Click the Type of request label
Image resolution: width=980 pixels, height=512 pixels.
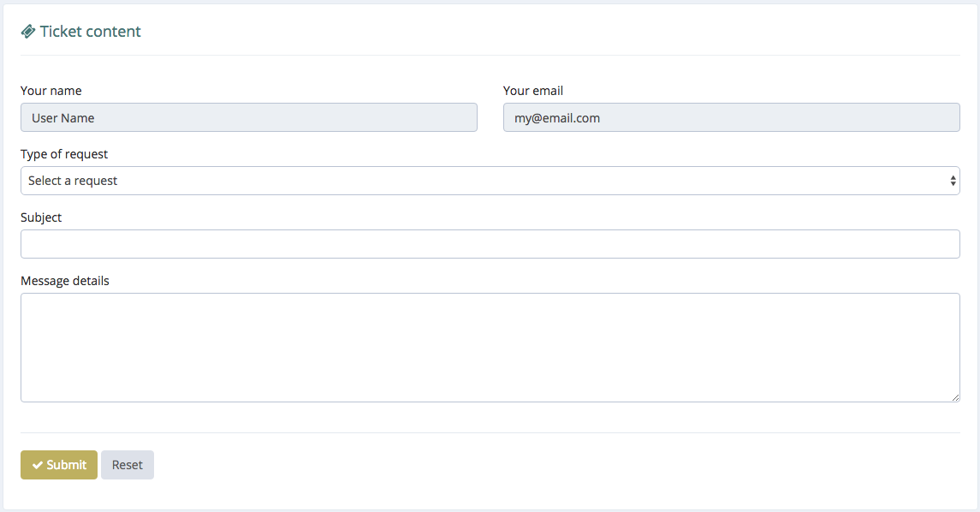(x=63, y=154)
